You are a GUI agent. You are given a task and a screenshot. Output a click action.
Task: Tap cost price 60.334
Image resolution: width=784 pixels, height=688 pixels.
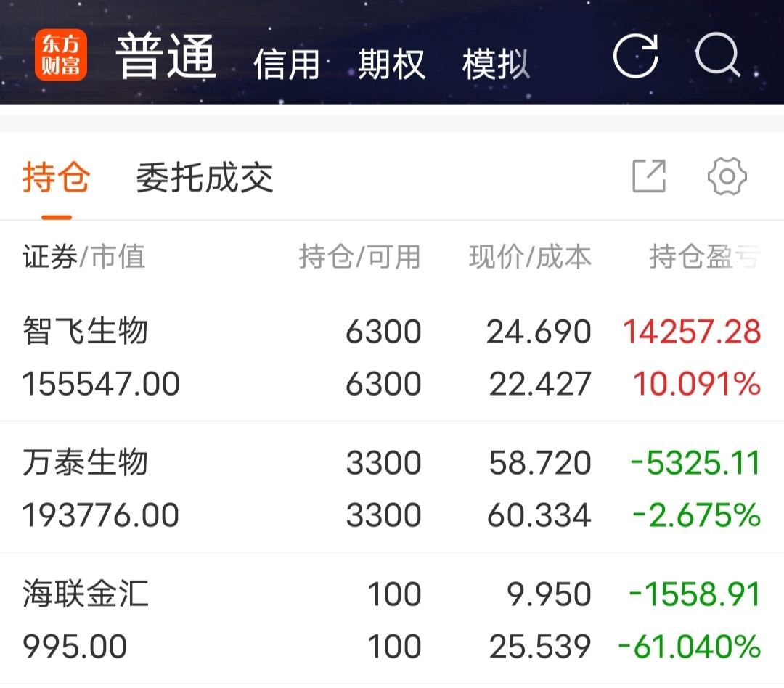pyautogui.click(x=539, y=515)
